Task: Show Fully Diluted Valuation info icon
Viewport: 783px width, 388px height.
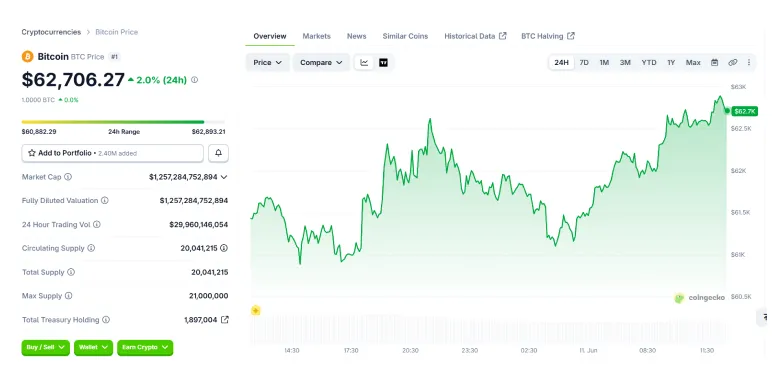Action: pyautogui.click(x=104, y=200)
